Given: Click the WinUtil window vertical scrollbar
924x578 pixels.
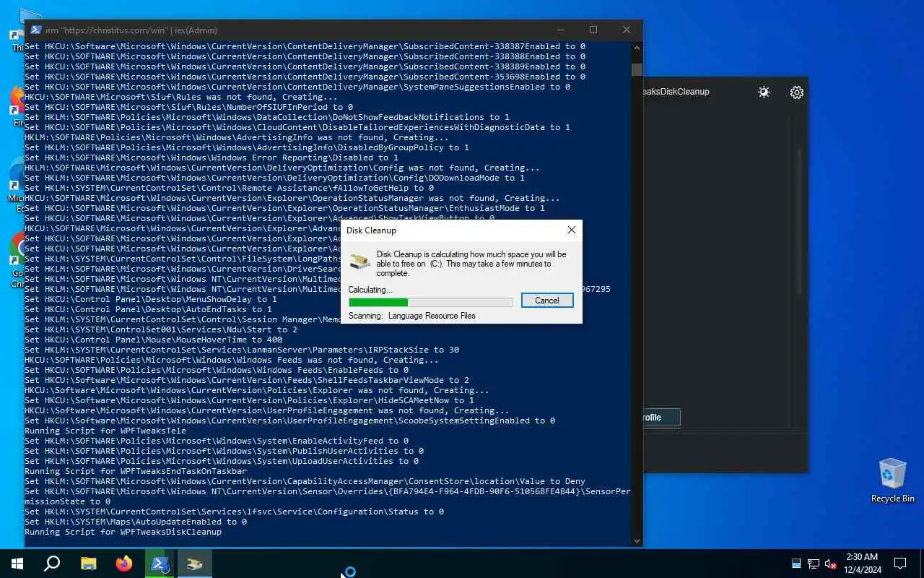Looking at the screenshot, I should (799, 220).
